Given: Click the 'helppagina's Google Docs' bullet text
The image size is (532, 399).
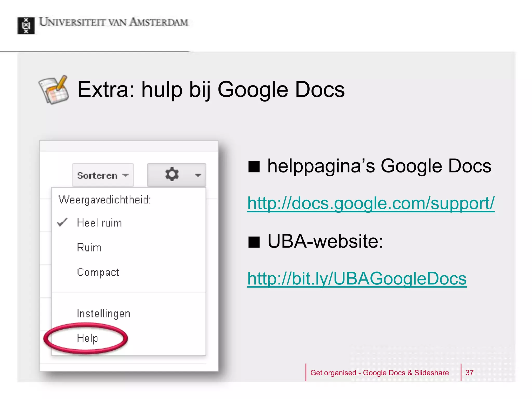Looking at the screenshot, I should (x=379, y=166).
